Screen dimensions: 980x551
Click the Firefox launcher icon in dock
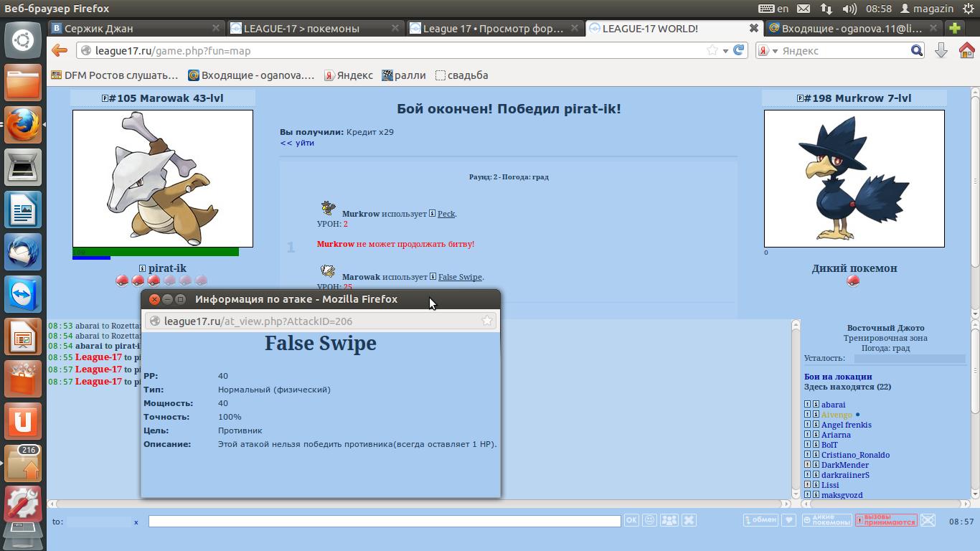[23, 125]
